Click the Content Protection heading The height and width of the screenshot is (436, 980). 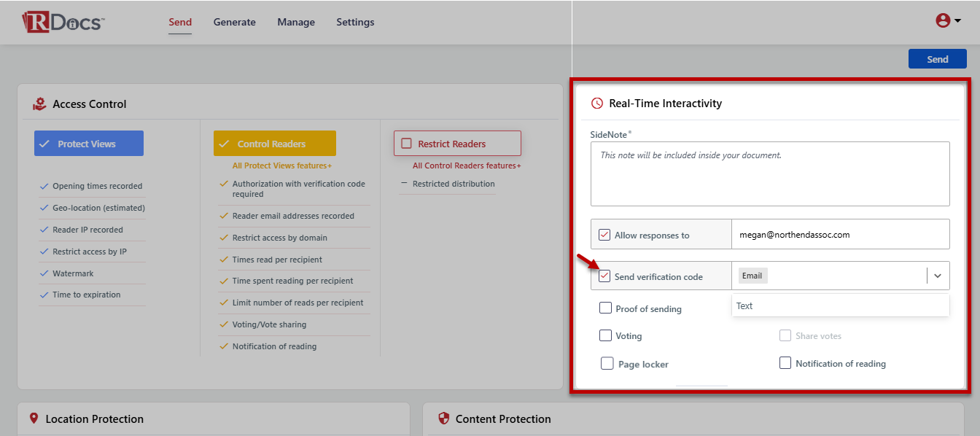click(503, 419)
